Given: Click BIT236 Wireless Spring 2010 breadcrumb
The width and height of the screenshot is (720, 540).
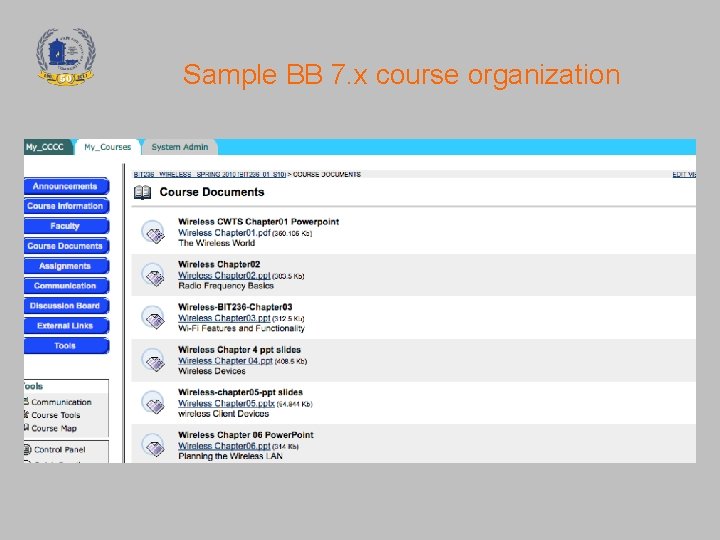Looking at the screenshot, I should [x=210, y=174].
